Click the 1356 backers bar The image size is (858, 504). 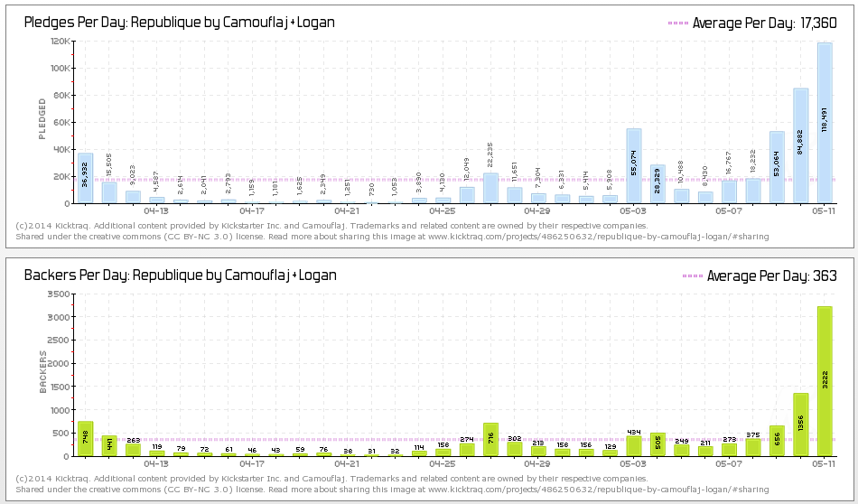click(800, 425)
